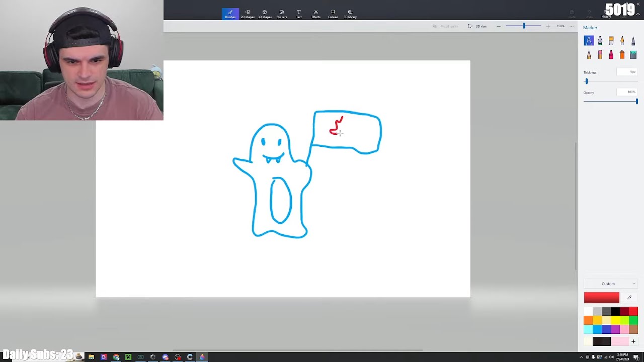Viewport: 644px width, 362px height.
Task: Open File Explorer from the taskbar
Action: tap(91, 357)
